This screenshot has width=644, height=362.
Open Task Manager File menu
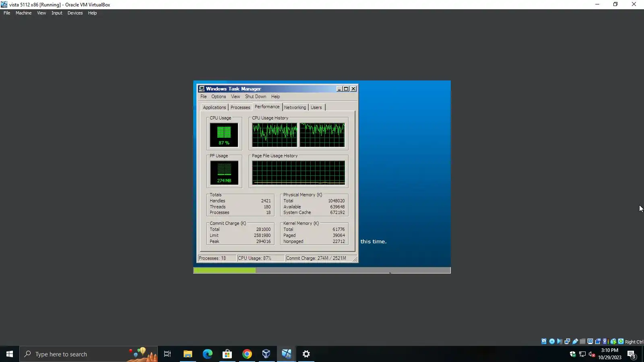tap(204, 97)
